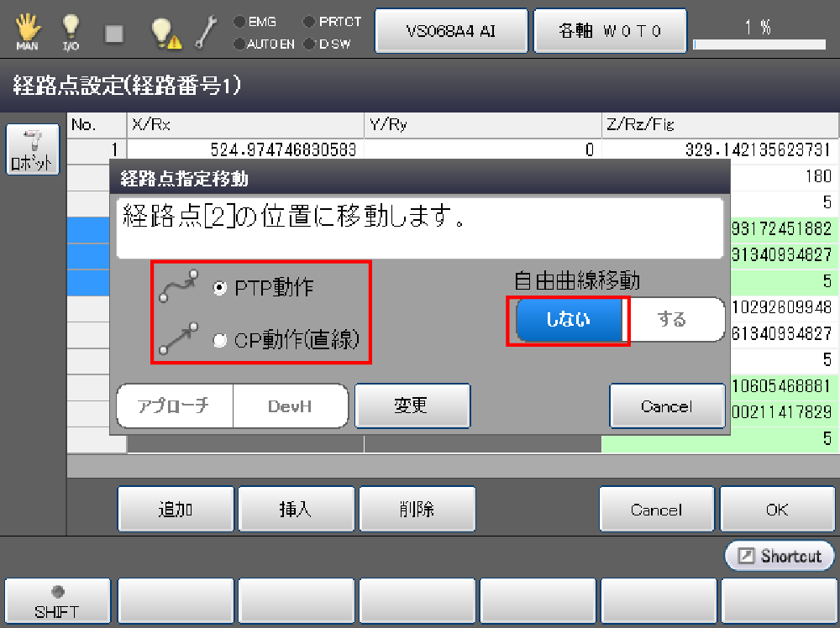The height and width of the screenshot is (628, 840).
Task: Select the CP動作(直線) radio button
Action: coord(220,339)
